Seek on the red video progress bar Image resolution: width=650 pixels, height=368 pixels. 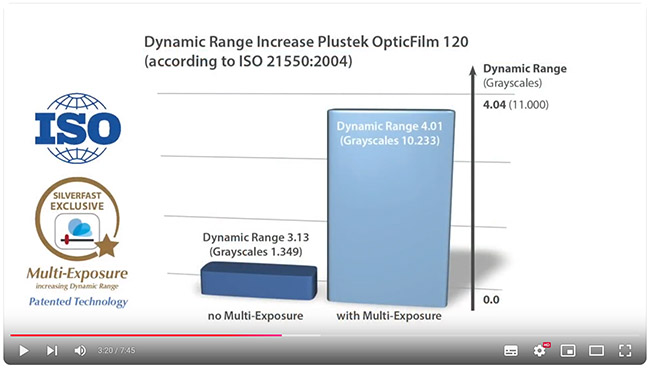pos(146,335)
